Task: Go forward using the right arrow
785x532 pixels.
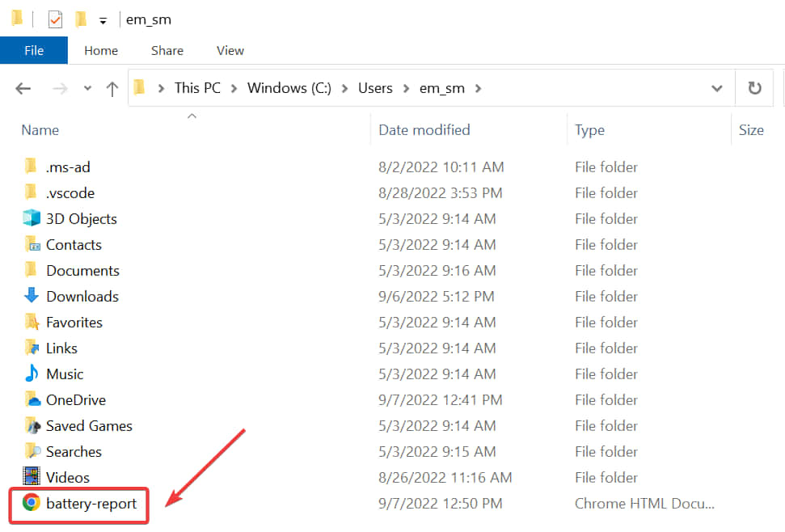Action: tap(60, 89)
